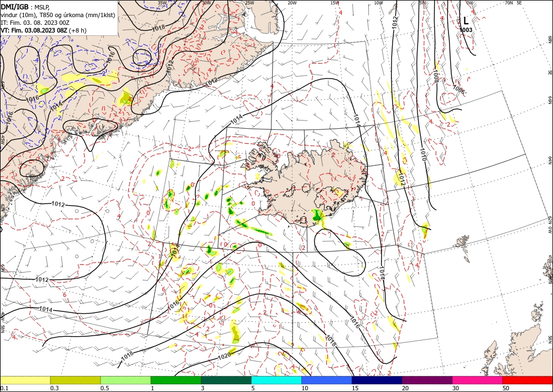
Task: Click the "25W" longitude label
Action: [x=249, y=3]
